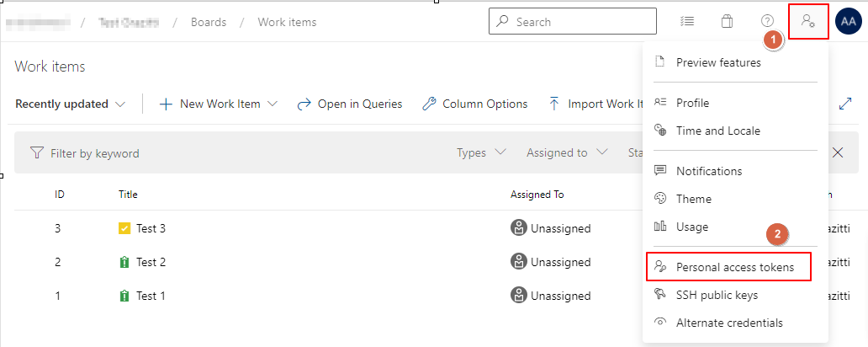The image size is (868, 347).
Task: Clear filters with the X icon
Action: (x=838, y=152)
